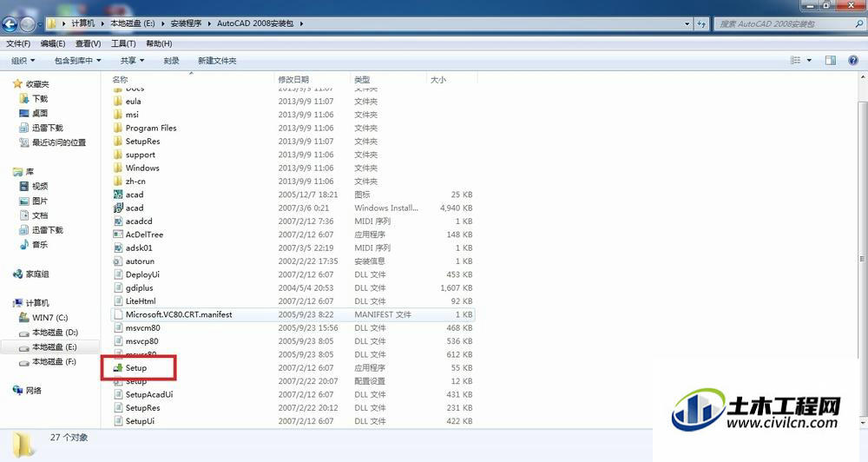This screenshot has height=462, width=868.
Task: Open local disk (E:) drive
Action: point(48,346)
